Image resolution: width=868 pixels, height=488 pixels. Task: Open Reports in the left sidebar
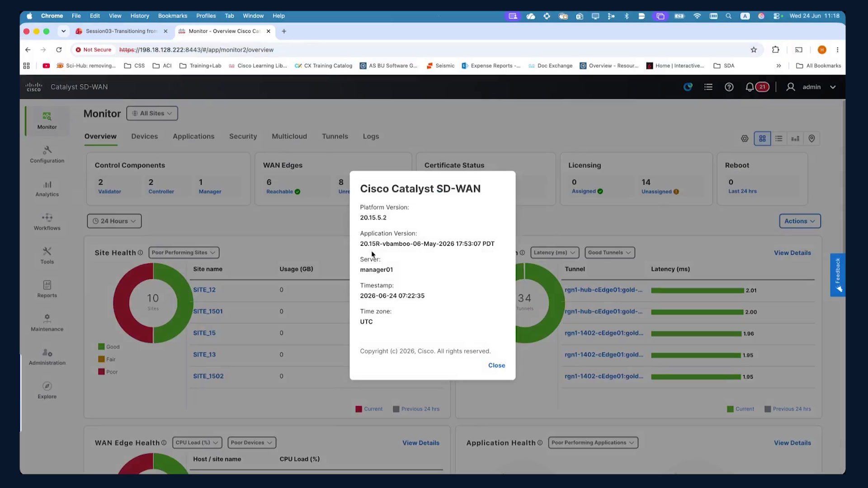47,289
